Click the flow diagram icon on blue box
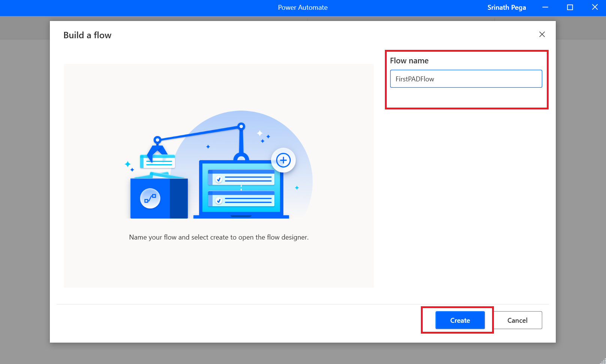The height and width of the screenshot is (364, 606). [x=150, y=198]
